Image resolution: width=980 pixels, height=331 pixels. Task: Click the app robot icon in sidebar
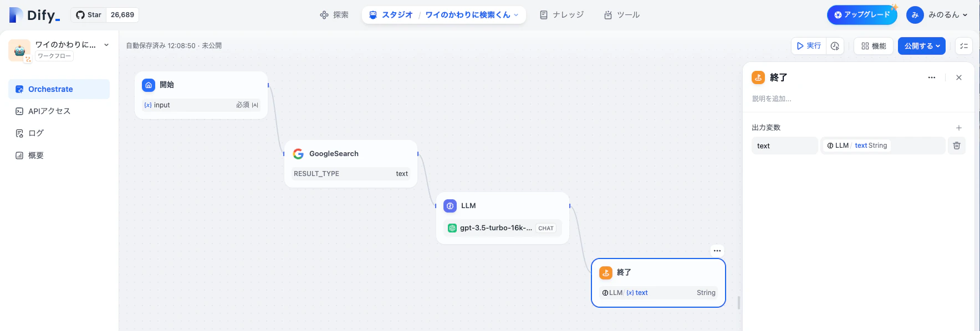(x=19, y=50)
